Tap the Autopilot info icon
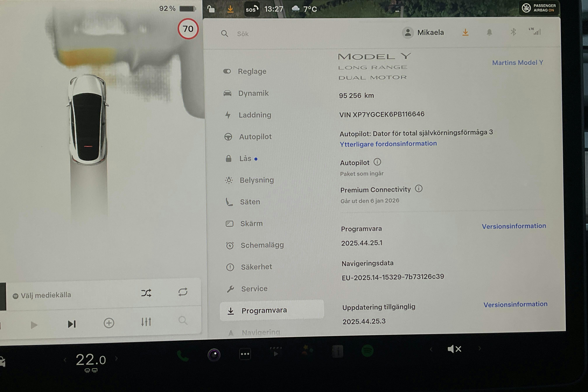 click(x=377, y=162)
